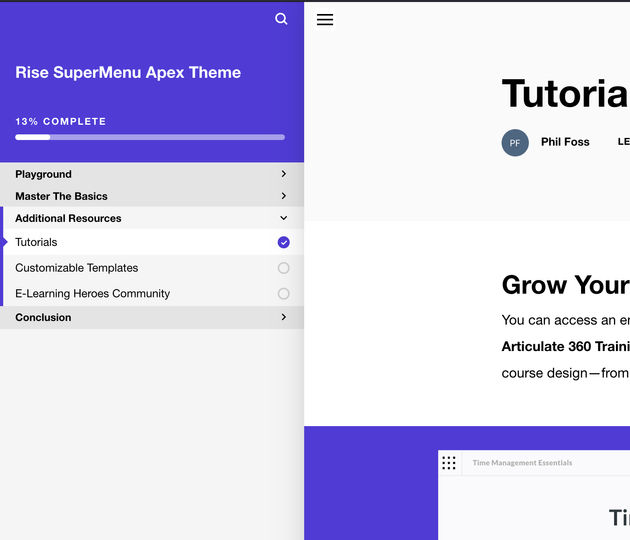Open the search icon in sidebar header

tap(281, 19)
